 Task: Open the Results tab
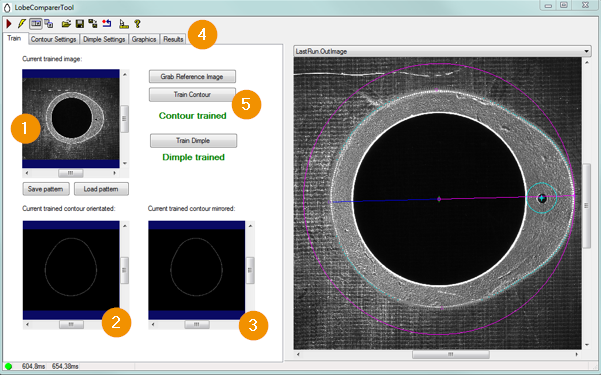click(173, 39)
